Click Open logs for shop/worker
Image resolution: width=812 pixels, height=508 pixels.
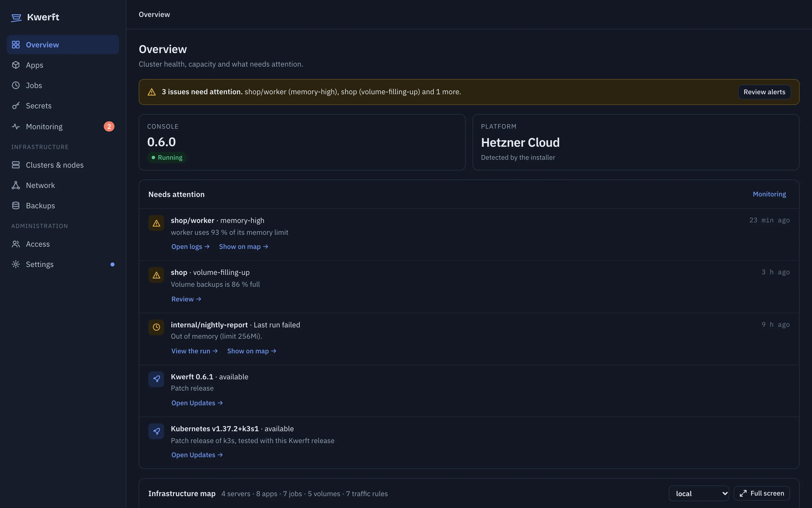pyautogui.click(x=191, y=247)
